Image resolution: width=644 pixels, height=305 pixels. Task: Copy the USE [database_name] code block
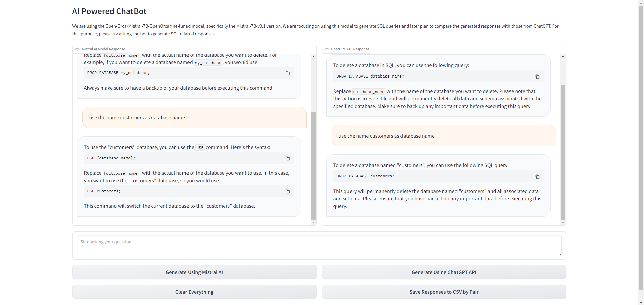click(288, 158)
